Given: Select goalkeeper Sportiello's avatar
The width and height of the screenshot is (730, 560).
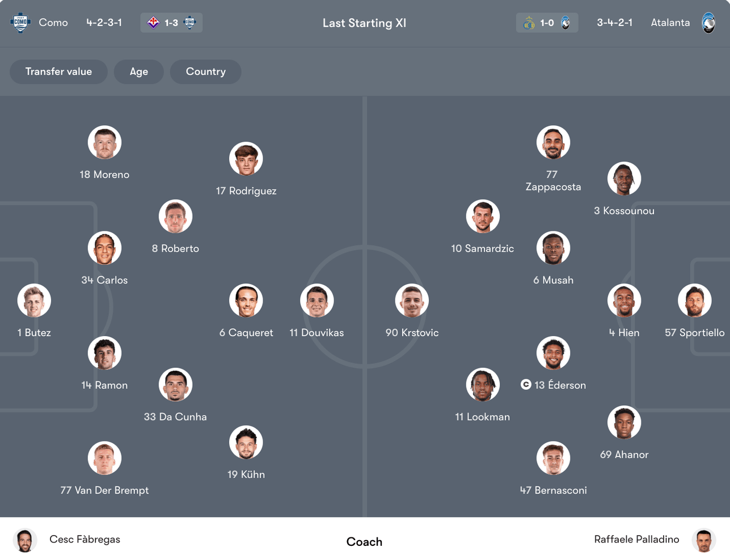Looking at the screenshot, I should (694, 301).
